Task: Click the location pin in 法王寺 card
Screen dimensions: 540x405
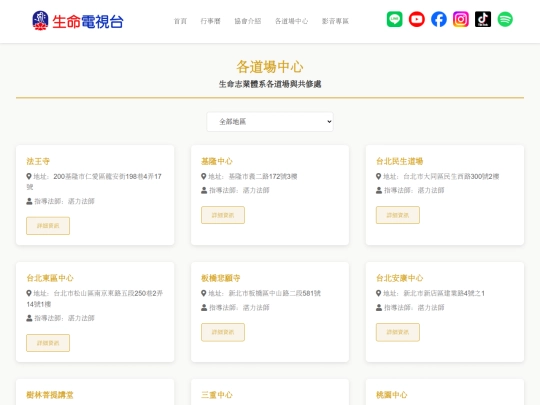Action: click(29, 176)
